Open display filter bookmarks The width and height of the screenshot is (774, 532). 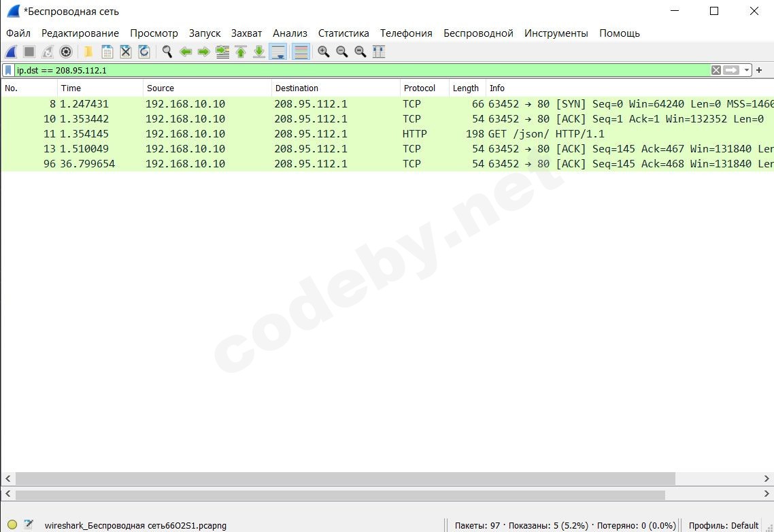pos(8,70)
